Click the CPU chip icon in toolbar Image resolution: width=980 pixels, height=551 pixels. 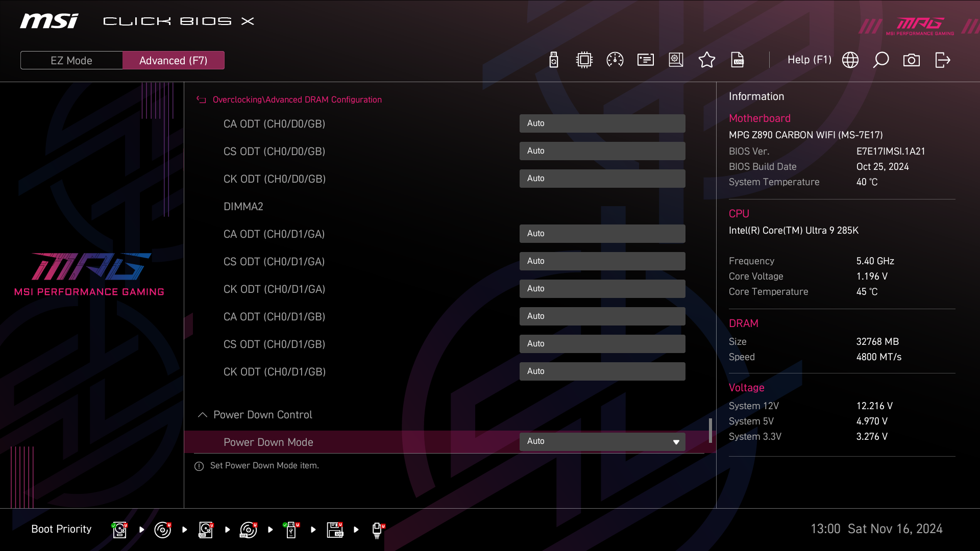point(584,60)
